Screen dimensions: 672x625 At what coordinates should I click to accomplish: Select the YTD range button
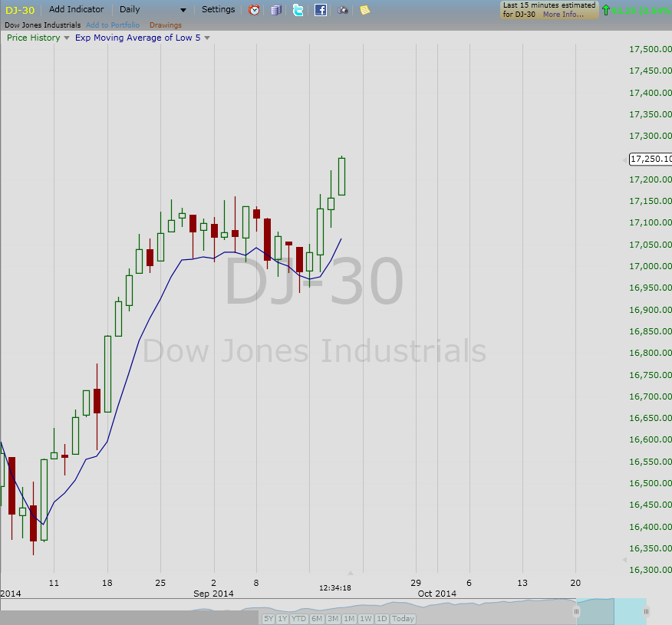point(298,619)
